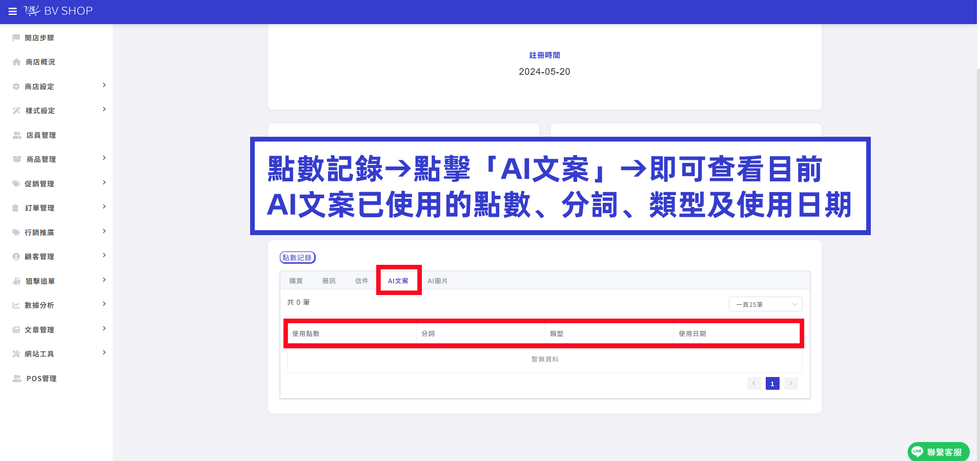This screenshot has width=980, height=461.
Task: Expand the 商店設定 submenu chevron
Action: point(104,85)
